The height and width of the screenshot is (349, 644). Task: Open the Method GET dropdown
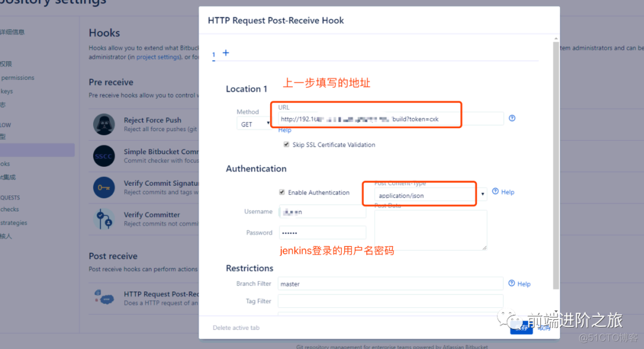pos(253,124)
